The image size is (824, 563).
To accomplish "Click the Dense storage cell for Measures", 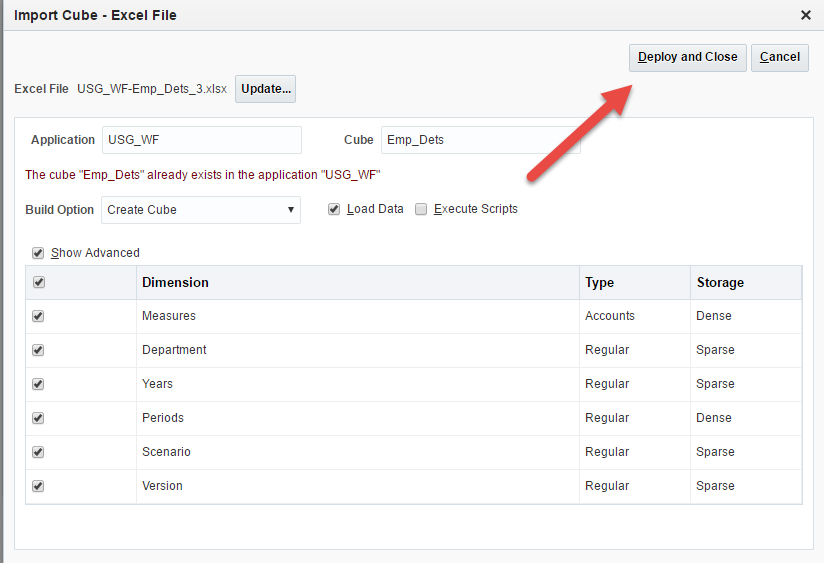I will click(714, 316).
